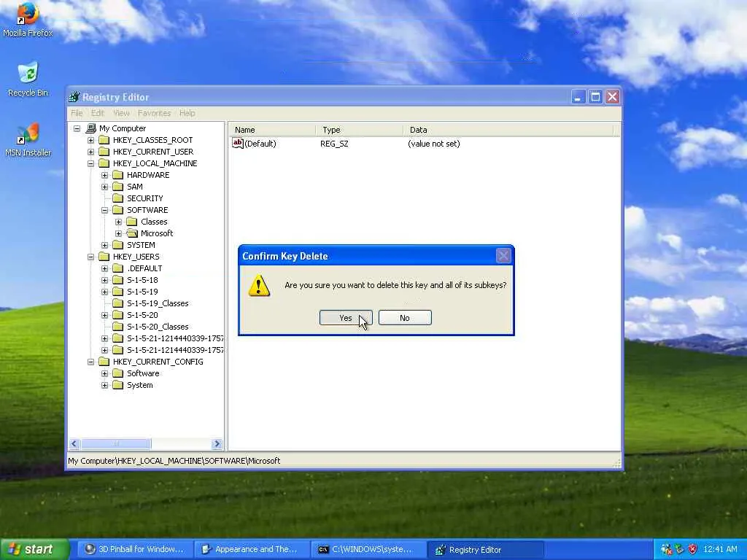Click the tree pane scroll right arrow

click(217, 444)
